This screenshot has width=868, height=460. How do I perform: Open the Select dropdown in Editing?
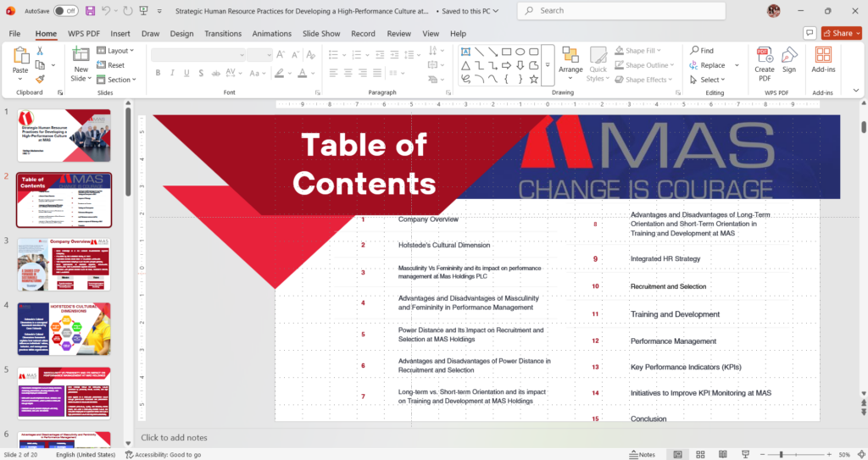pos(707,79)
